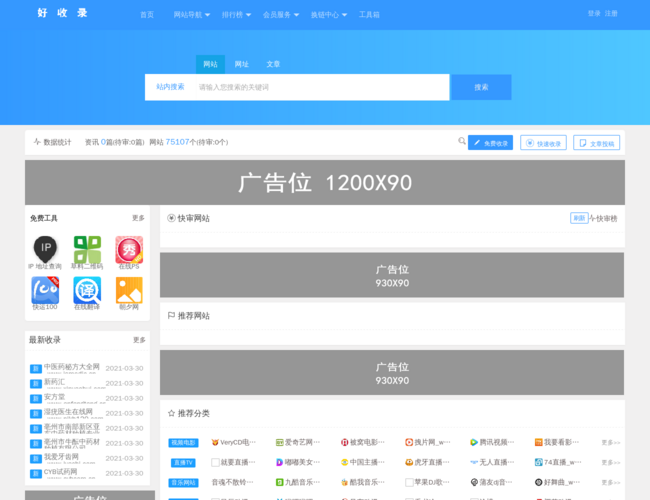Viewport: 650px width, 500px height.
Task: Click the 数据统计 pulse icon
Action: (37, 142)
